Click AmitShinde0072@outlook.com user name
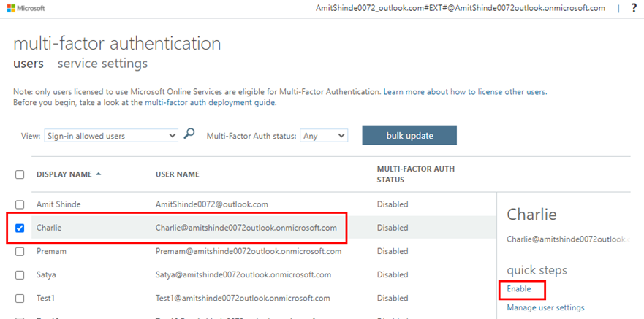The image size is (644, 319). (x=212, y=204)
